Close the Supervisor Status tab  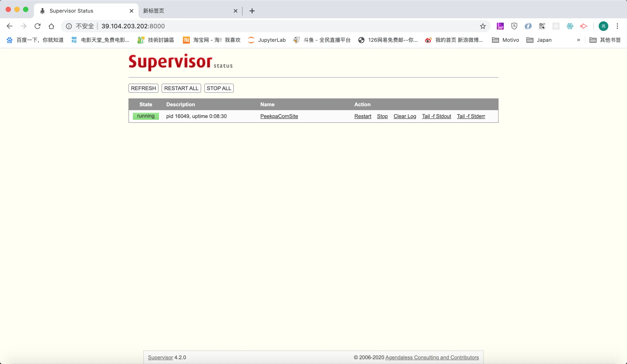click(132, 11)
